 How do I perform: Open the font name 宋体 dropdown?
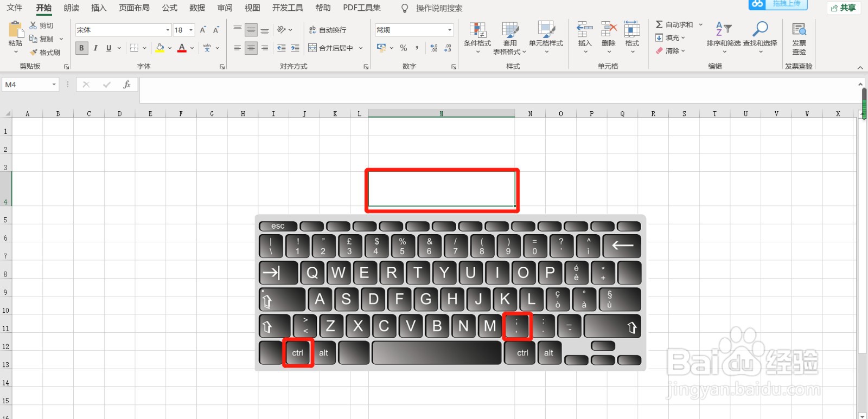point(168,30)
